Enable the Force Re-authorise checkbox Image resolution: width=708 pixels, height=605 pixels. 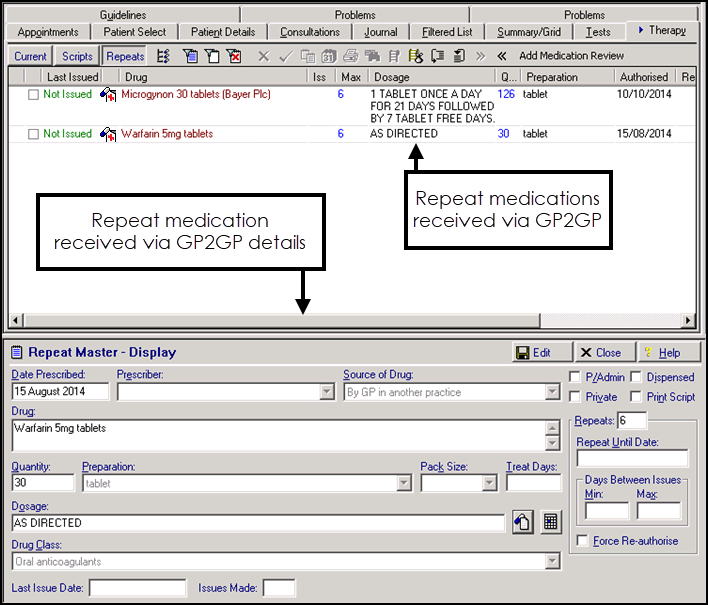click(x=583, y=541)
